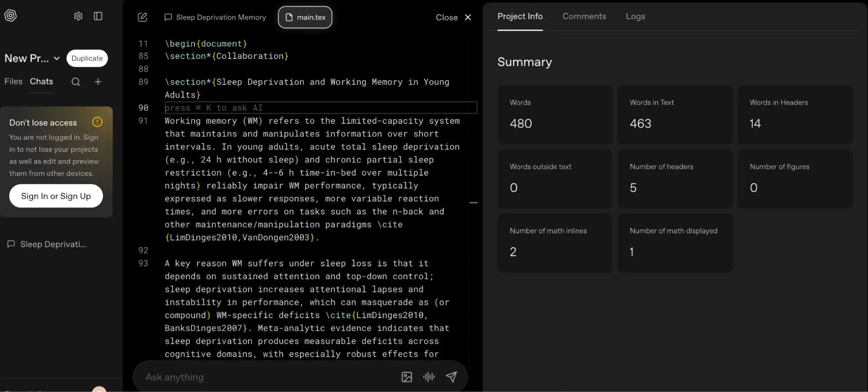This screenshot has height=392, width=868.
Task: Open Sleep Deprivation Memory chat tab
Action: [215, 17]
